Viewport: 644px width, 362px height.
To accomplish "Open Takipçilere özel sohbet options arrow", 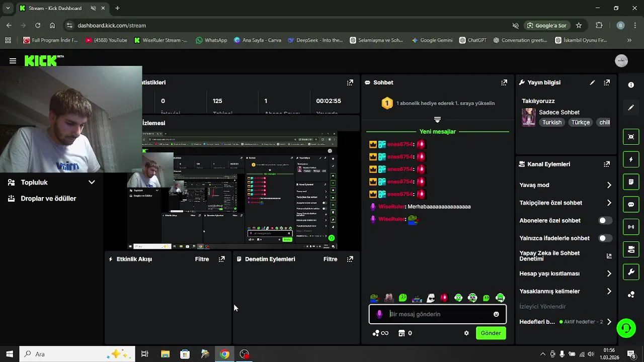I will [609, 203].
